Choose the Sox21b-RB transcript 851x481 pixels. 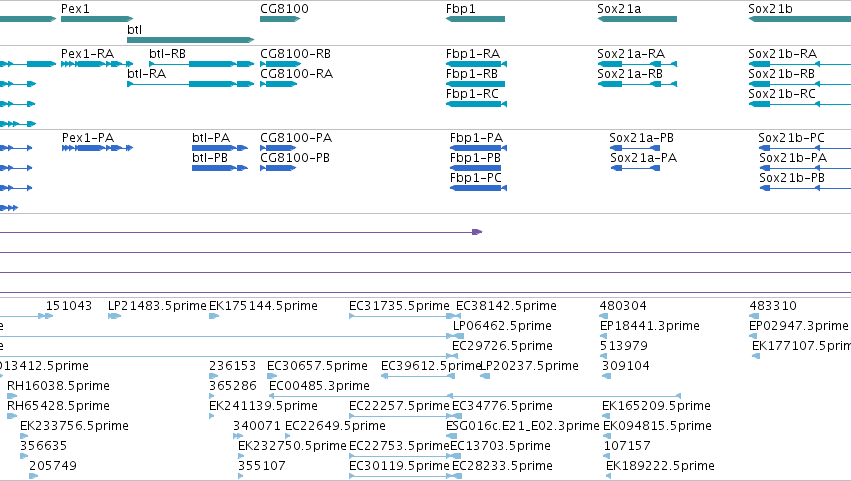tap(781, 74)
